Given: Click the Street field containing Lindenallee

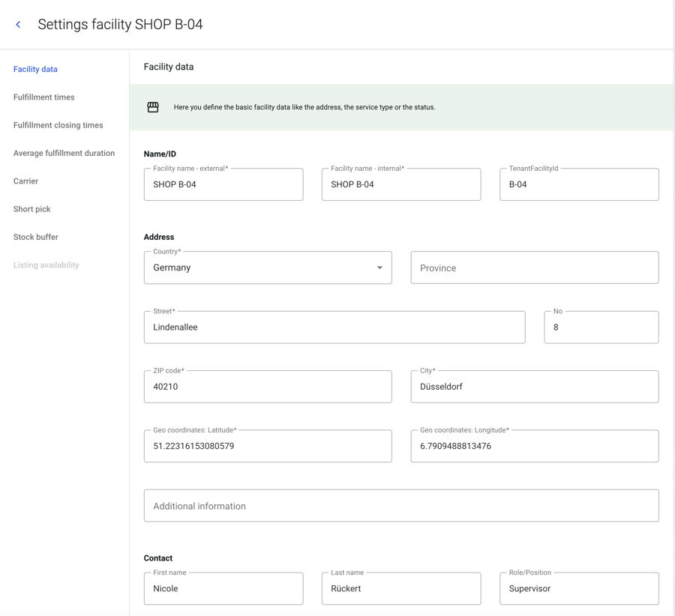Looking at the screenshot, I should [334, 327].
